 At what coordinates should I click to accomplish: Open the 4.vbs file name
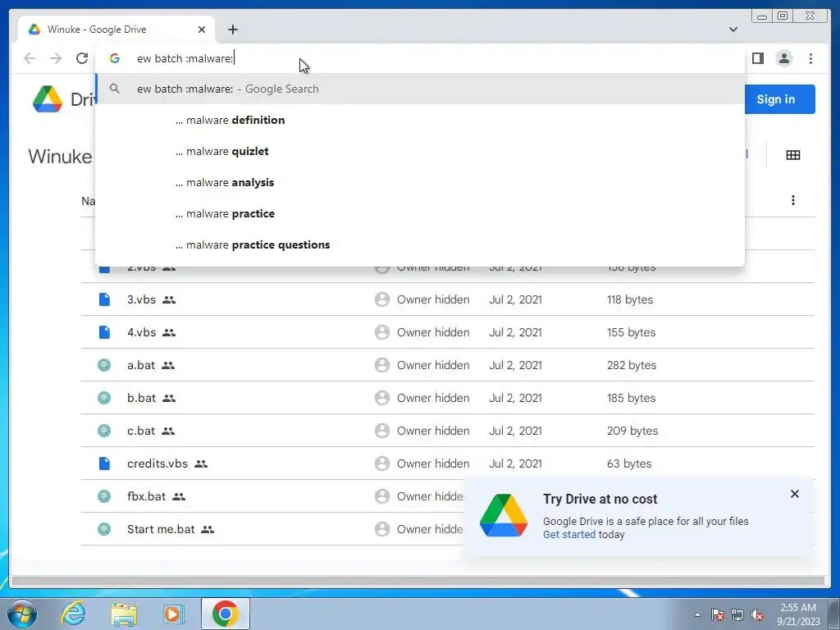click(141, 332)
